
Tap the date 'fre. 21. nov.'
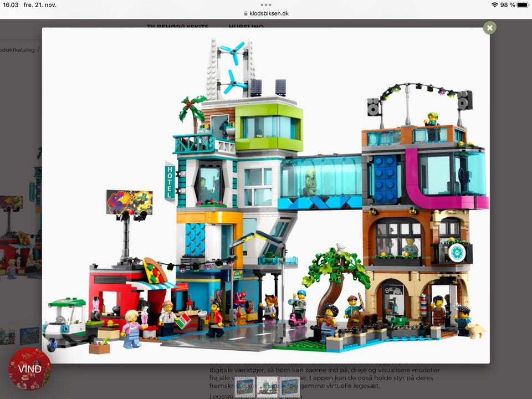(x=40, y=5)
